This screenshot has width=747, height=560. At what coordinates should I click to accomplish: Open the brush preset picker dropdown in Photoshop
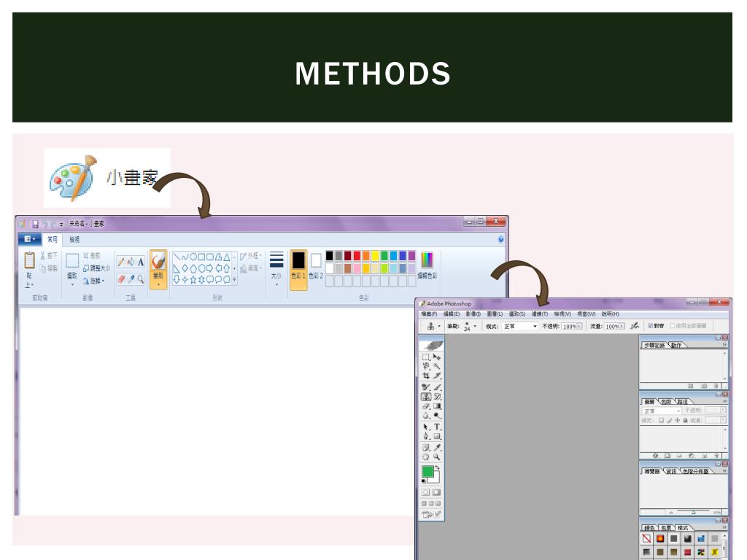475,326
